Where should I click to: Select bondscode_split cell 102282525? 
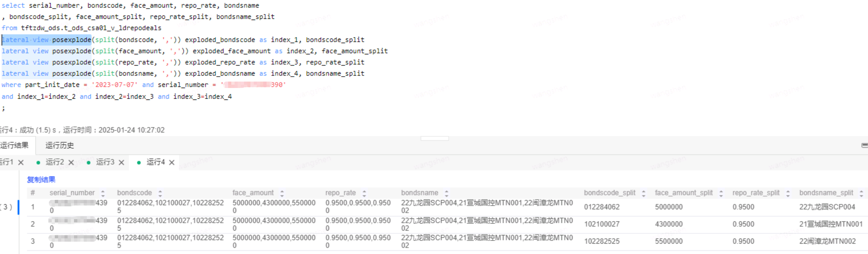[602, 241]
